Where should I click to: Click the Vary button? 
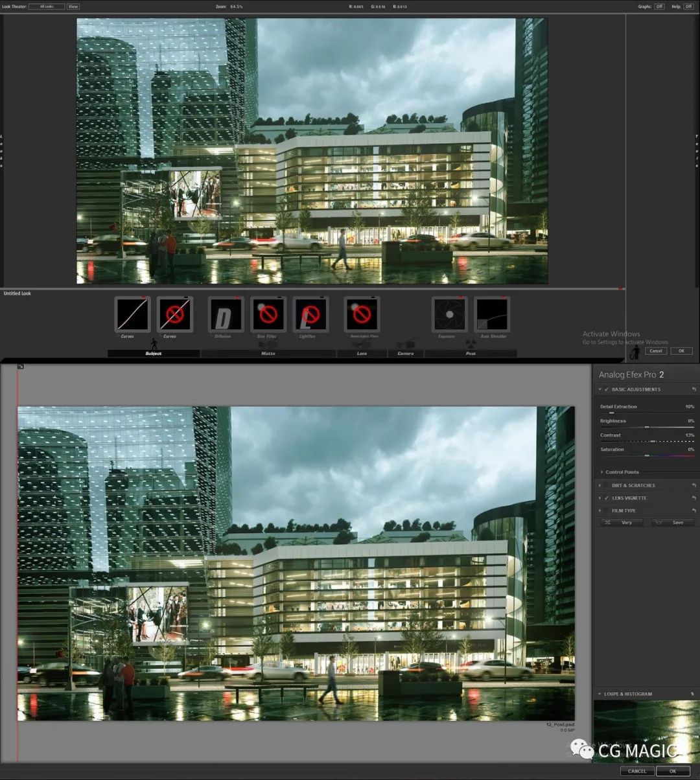(621, 522)
